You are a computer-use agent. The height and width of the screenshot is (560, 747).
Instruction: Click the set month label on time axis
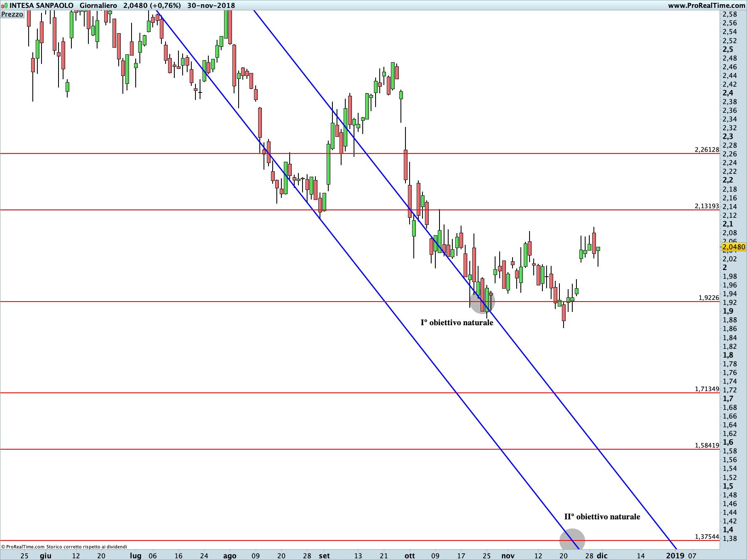[x=324, y=555]
